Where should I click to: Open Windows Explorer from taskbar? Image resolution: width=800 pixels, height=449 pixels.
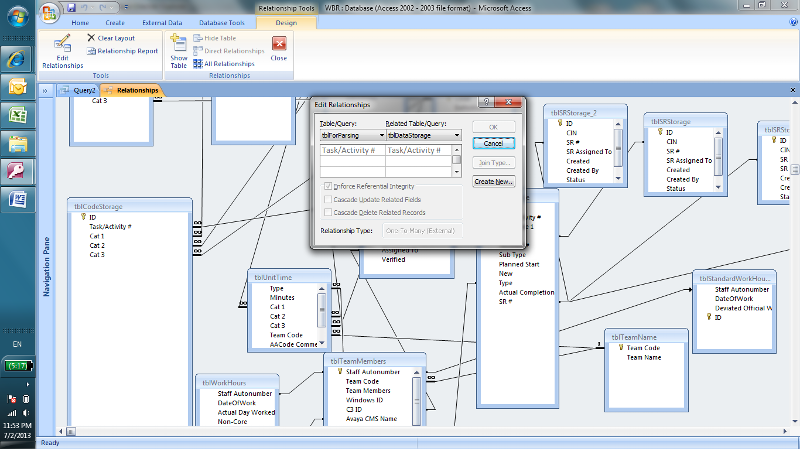point(17,144)
